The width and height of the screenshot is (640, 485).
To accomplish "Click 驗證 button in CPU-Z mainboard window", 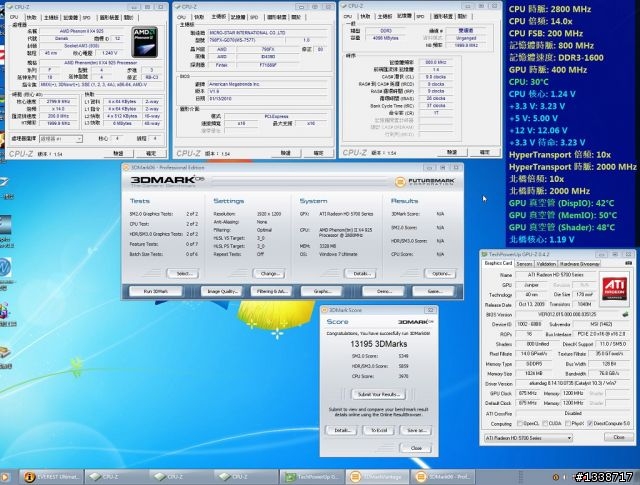I will [x=285, y=153].
